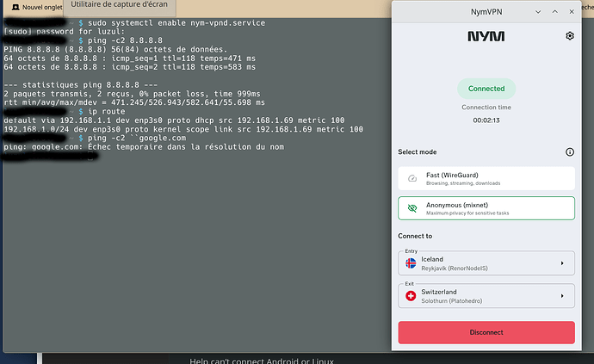Switch to the Nouvel onglet browser tab
Image resolution: width=594 pixels, height=364 pixels.
pos(37,7)
